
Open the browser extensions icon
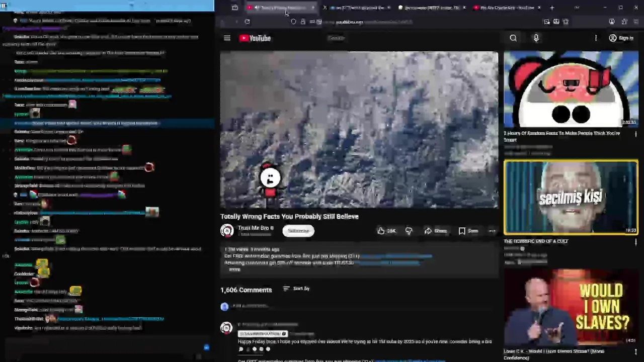(624, 22)
